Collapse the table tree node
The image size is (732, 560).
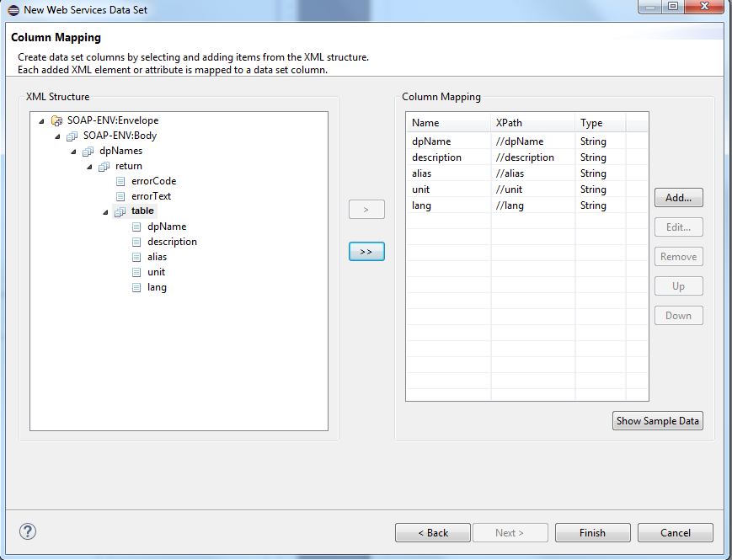coord(105,212)
